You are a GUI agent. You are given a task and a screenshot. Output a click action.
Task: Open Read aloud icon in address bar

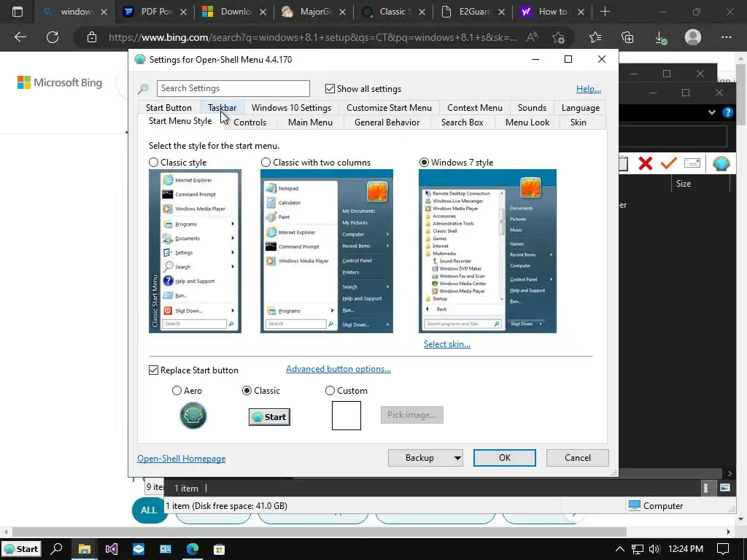(532, 37)
